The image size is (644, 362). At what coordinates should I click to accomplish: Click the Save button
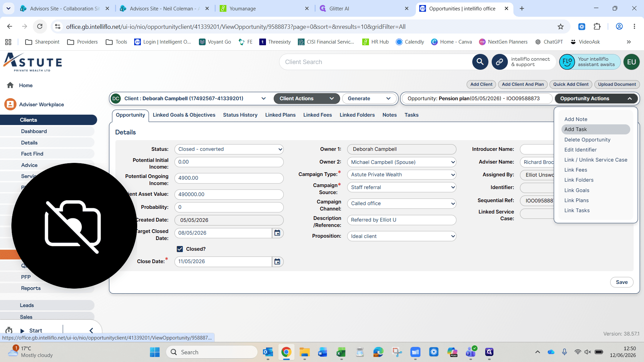point(622,282)
